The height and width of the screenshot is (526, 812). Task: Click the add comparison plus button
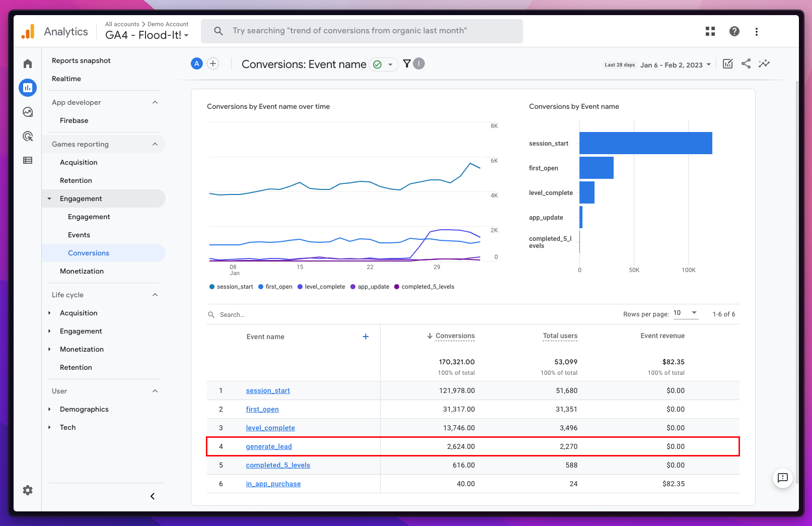pyautogui.click(x=213, y=63)
